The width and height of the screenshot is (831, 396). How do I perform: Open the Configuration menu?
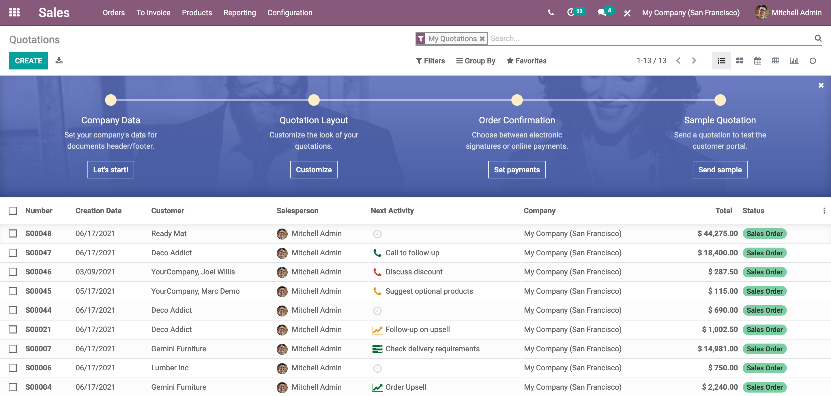(290, 13)
